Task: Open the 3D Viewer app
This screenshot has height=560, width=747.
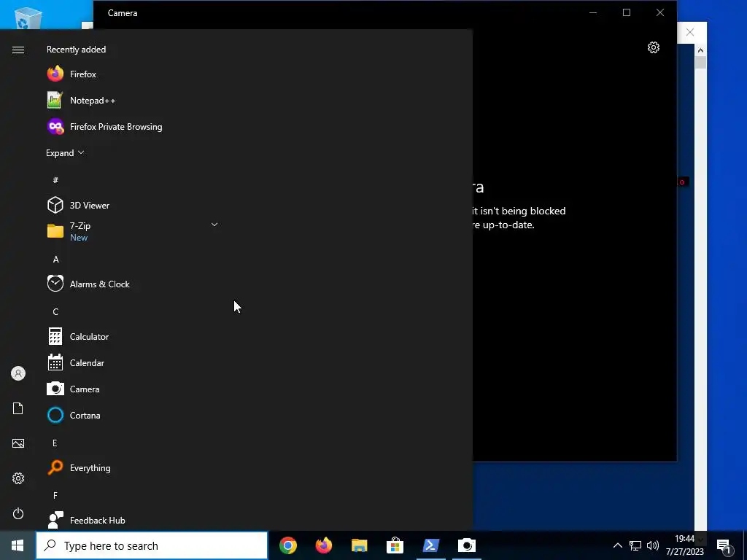Action: pyautogui.click(x=133, y=205)
